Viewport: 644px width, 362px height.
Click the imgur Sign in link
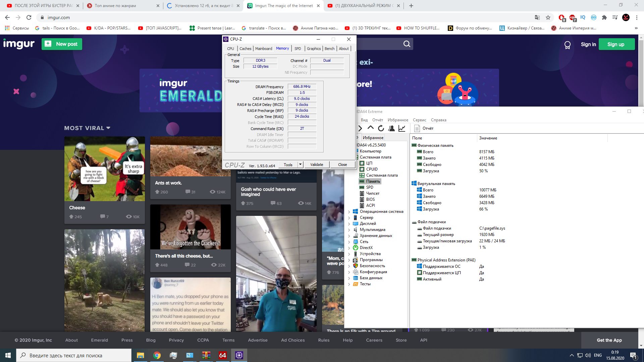click(588, 44)
